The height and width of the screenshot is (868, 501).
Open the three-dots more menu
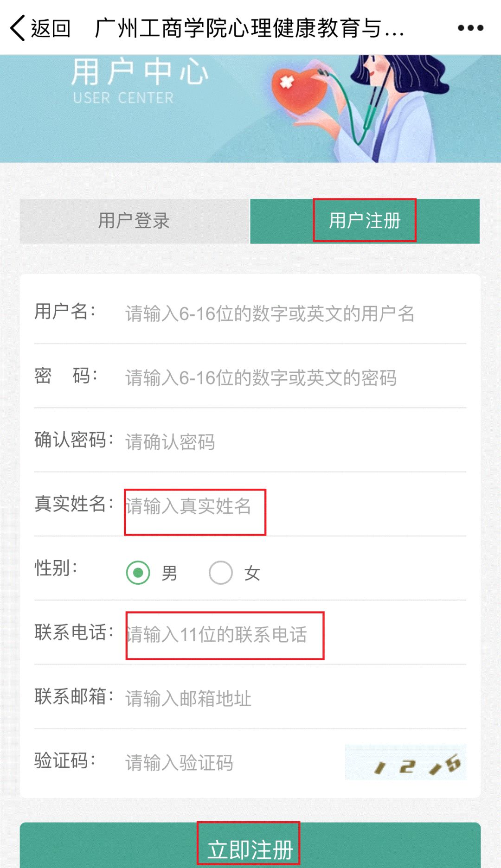pyautogui.click(x=470, y=28)
